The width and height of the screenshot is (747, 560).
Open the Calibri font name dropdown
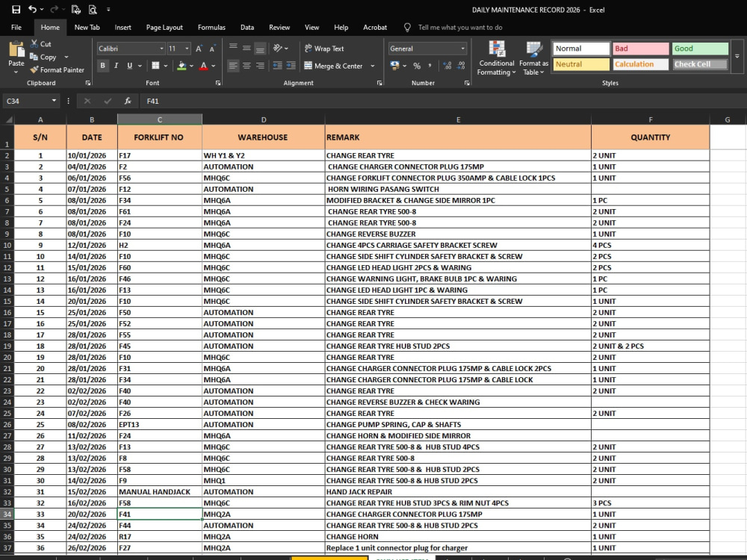point(161,49)
